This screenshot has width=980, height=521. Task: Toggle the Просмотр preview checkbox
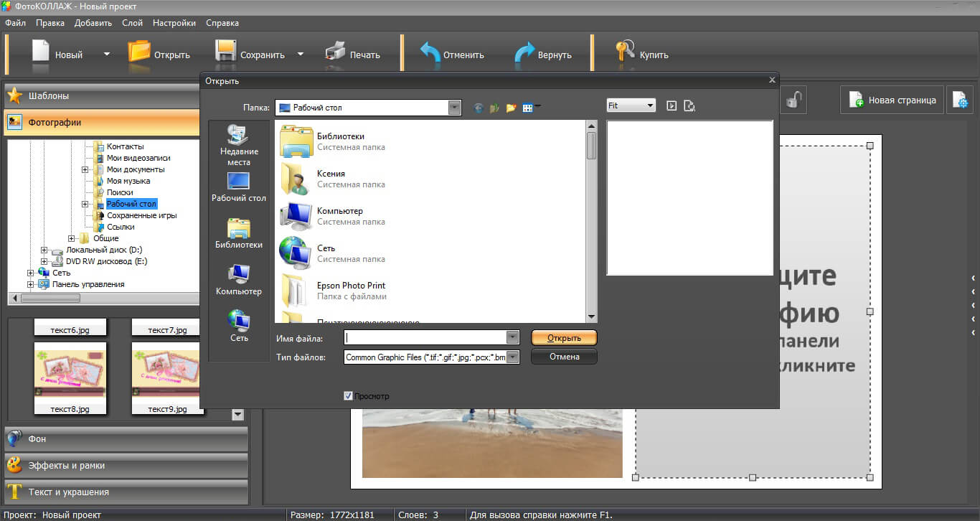pos(349,395)
